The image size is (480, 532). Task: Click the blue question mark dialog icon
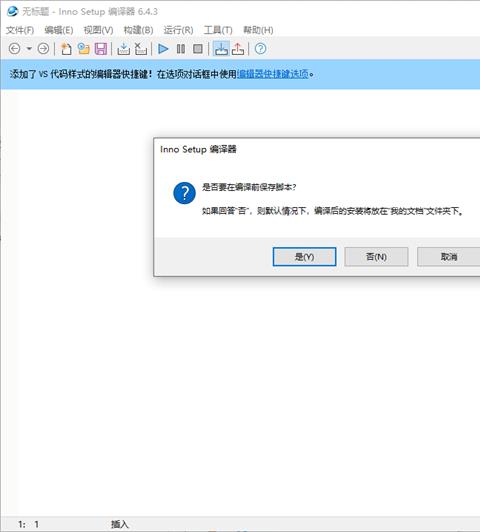[184, 193]
